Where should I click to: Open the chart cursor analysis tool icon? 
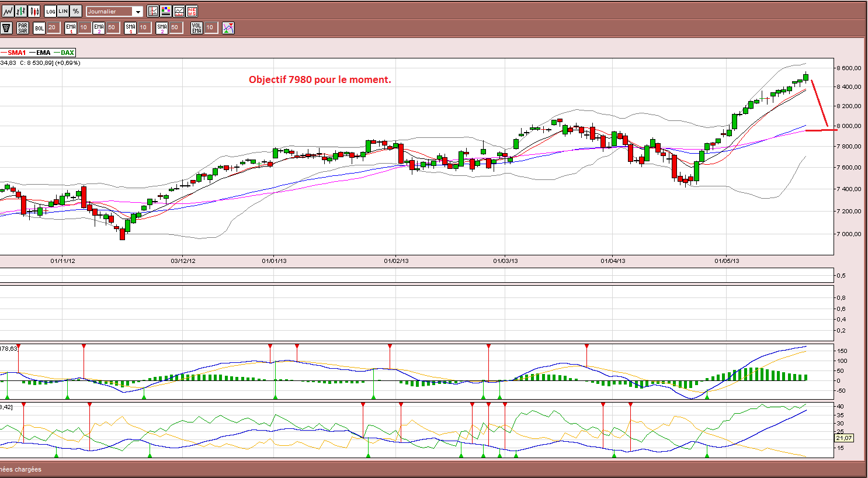tap(153, 11)
